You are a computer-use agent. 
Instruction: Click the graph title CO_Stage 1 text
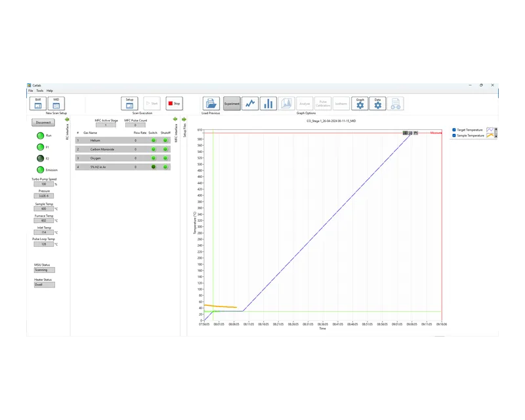pyautogui.click(x=331, y=121)
